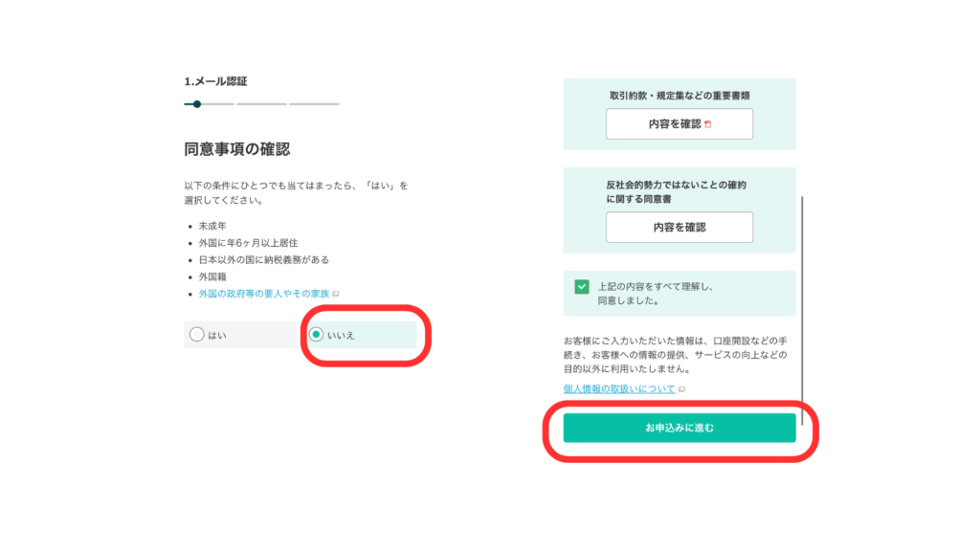Click external-link icon next to 個人情報の取扱いについて
This screenshot has width=980, height=551.
[681, 389]
